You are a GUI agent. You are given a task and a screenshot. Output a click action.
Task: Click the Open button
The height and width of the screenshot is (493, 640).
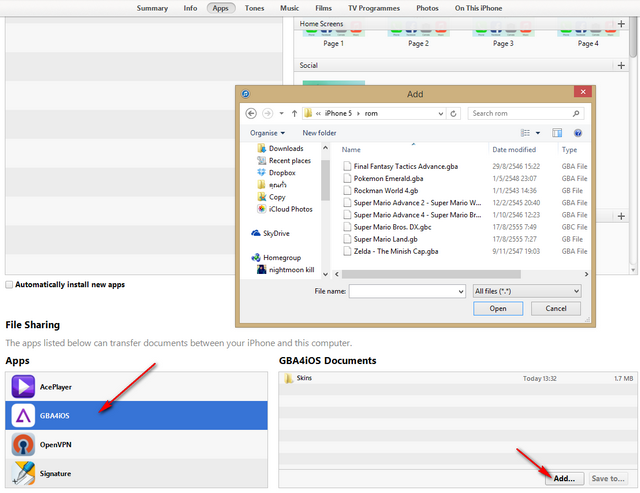[x=498, y=309]
